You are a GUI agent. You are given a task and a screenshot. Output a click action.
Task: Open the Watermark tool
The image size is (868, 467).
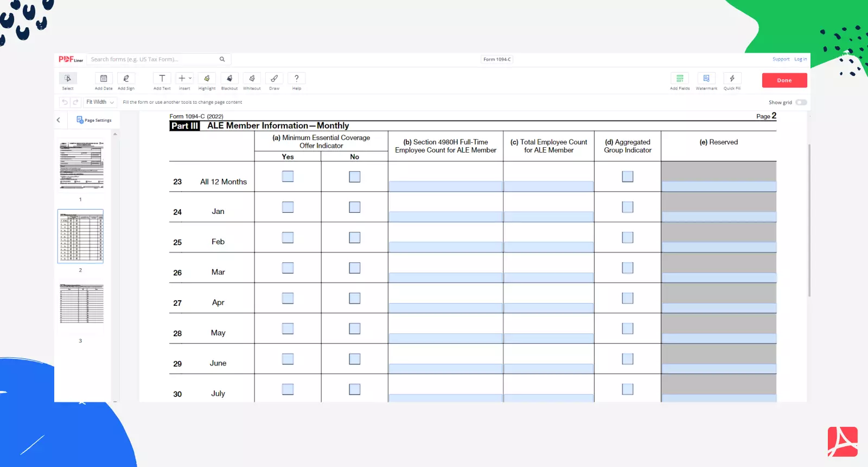(x=706, y=81)
